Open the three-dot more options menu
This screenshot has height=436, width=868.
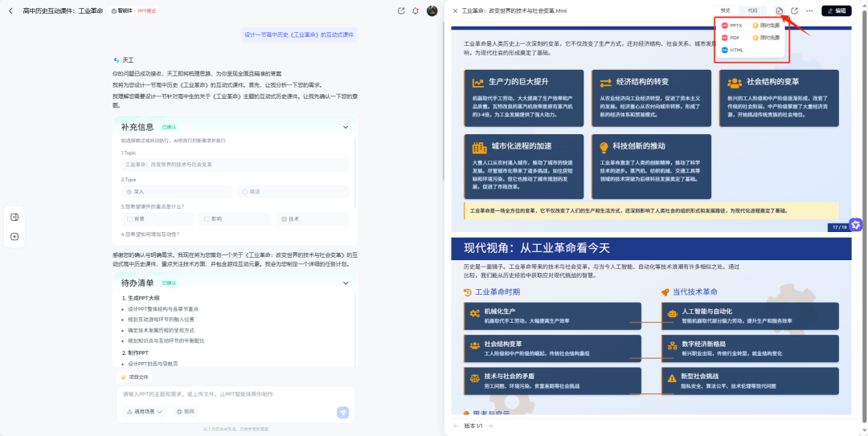[x=809, y=10]
